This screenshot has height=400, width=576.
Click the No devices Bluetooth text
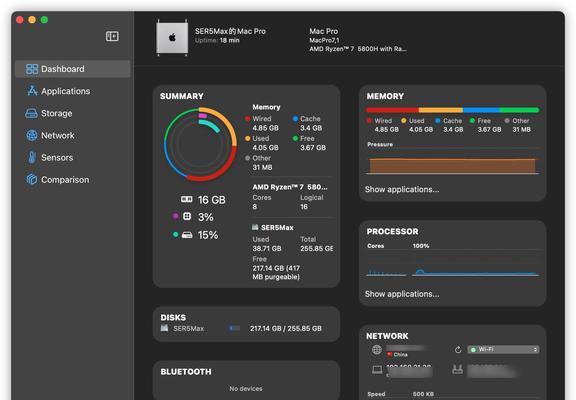tap(246, 389)
